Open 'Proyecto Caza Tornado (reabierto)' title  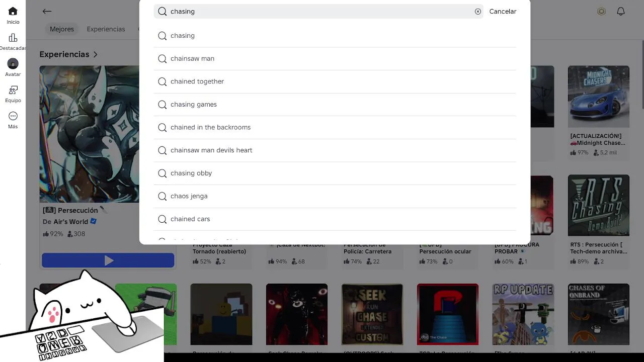(219, 248)
